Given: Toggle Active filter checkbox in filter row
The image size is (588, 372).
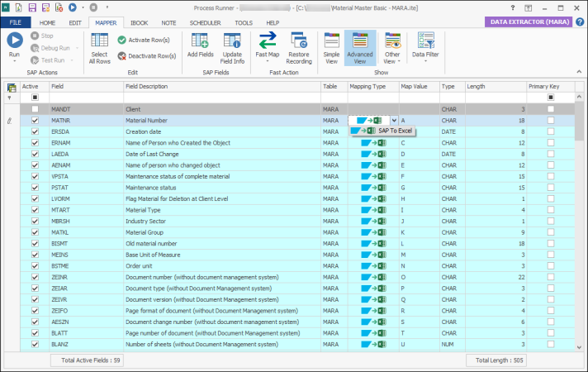Looking at the screenshot, I should (35, 98).
